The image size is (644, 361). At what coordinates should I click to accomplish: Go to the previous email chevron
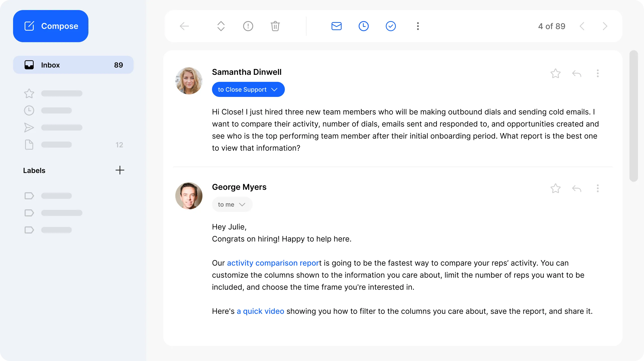(x=582, y=26)
